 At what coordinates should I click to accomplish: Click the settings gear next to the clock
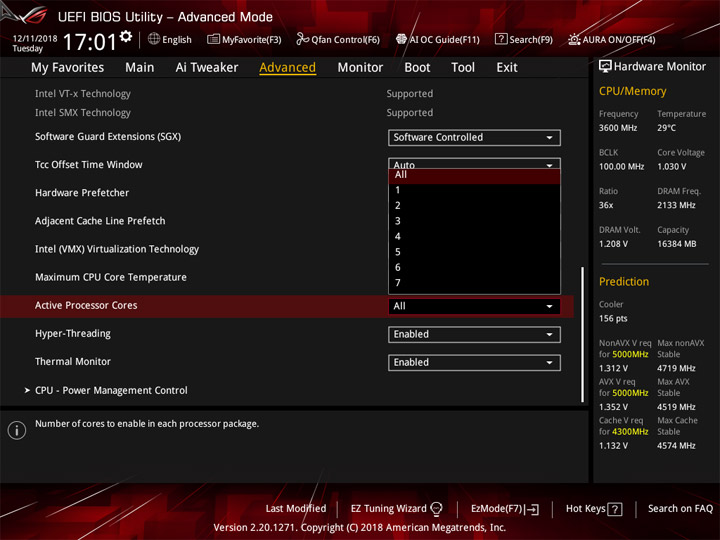click(x=125, y=36)
